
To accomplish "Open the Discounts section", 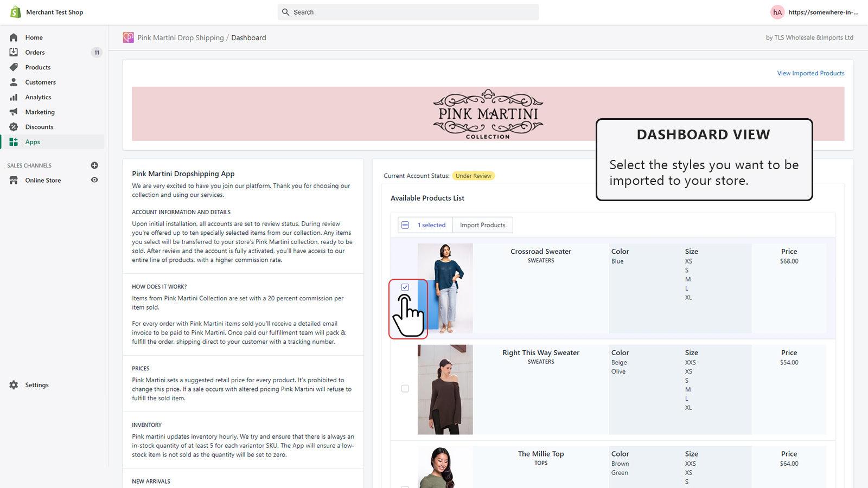I will pyautogui.click(x=39, y=127).
